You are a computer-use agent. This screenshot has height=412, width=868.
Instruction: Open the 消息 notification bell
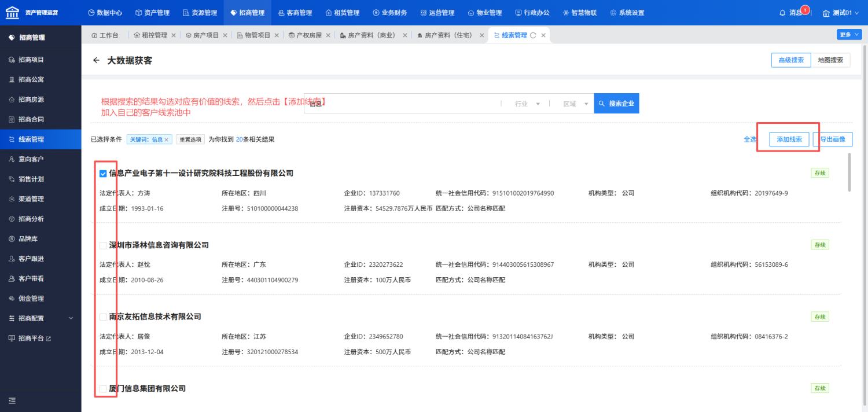coord(783,13)
